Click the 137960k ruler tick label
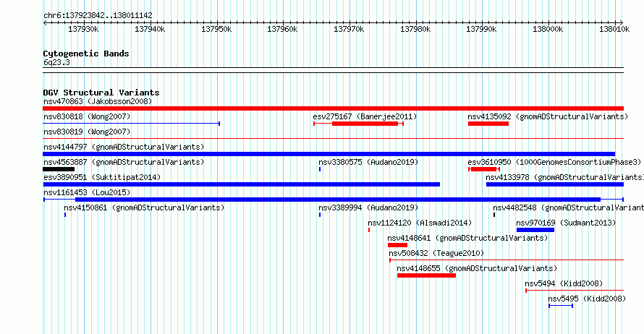This screenshot has height=334, width=644. click(282, 30)
